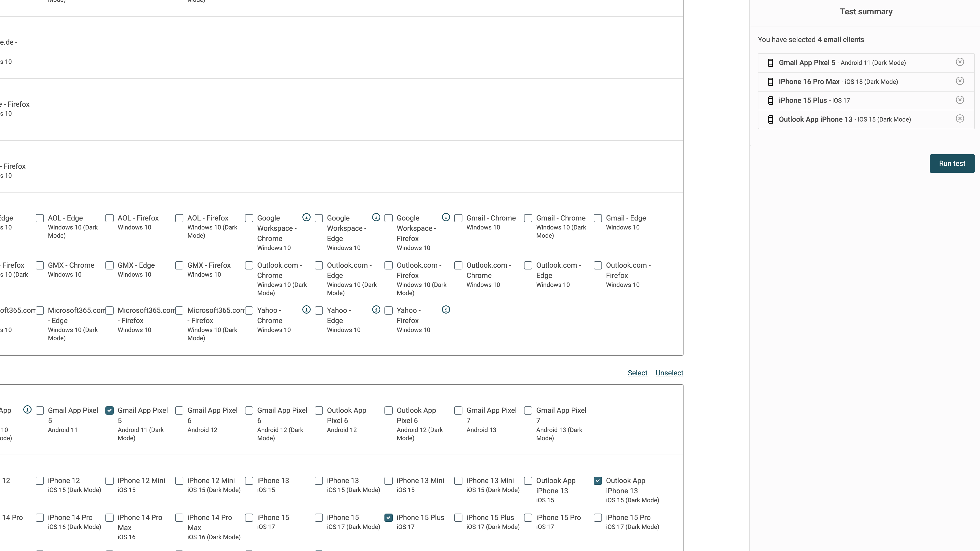This screenshot has height=551, width=980.
Task: Show info for Yahoo - Firefox
Action: 446,309
